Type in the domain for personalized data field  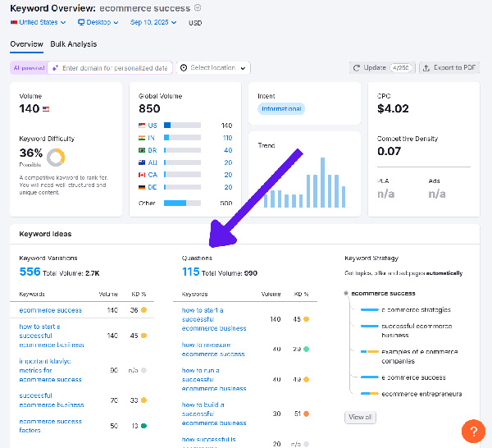115,68
